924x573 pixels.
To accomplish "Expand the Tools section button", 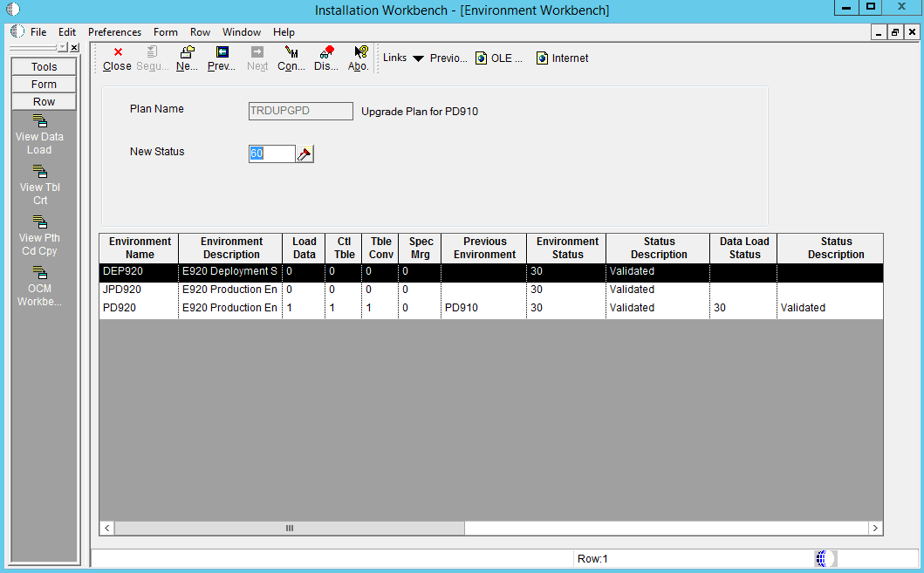I will click(44, 67).
